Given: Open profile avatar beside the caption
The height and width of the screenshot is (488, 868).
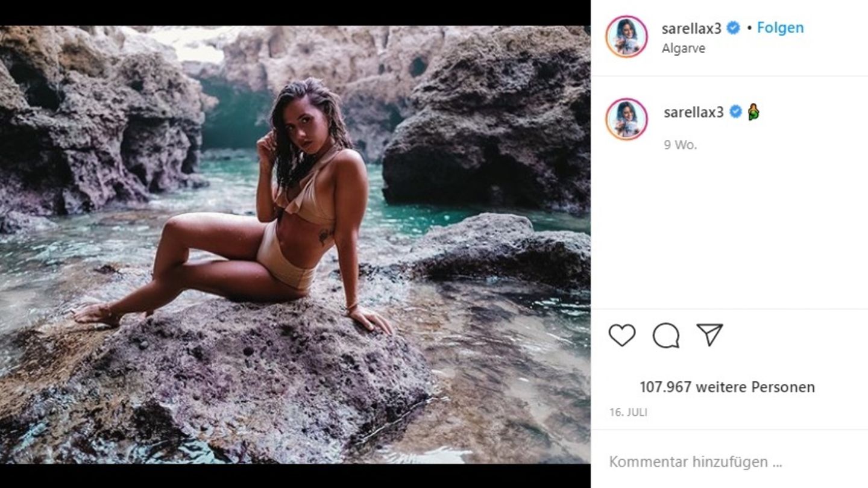Looking at the screenshot, I should [626, 119].
